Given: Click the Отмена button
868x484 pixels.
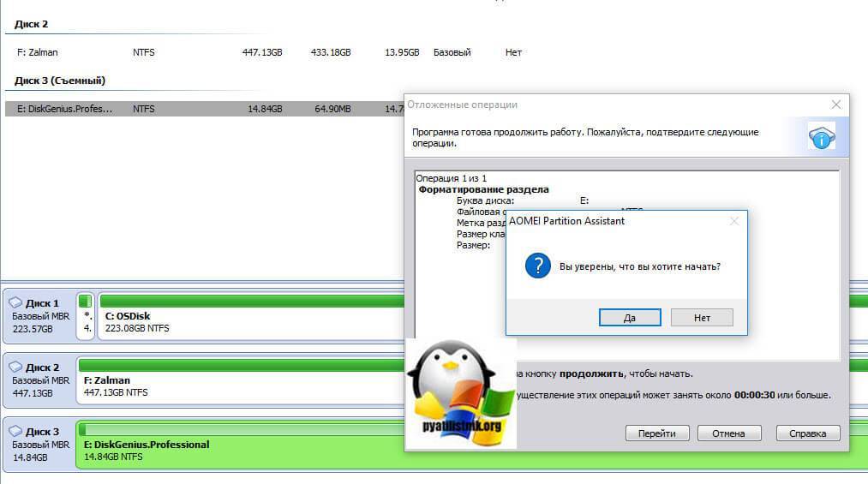Looking at the screenshot, I should point(728,433).
